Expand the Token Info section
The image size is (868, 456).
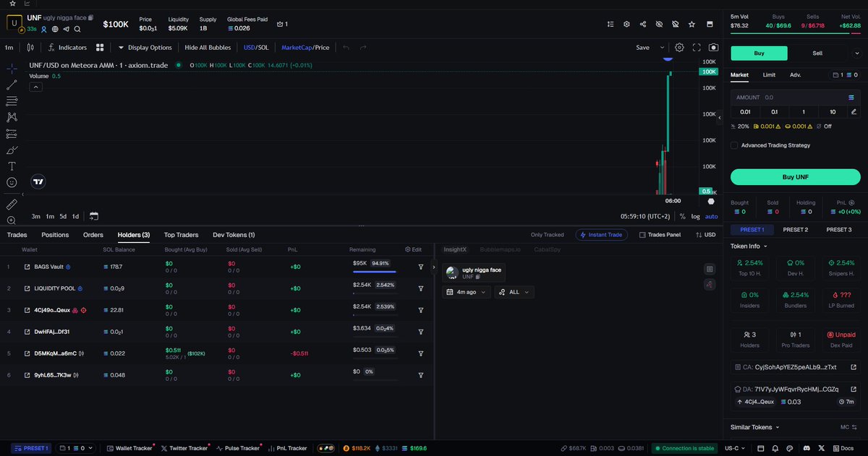coord(749,246)
